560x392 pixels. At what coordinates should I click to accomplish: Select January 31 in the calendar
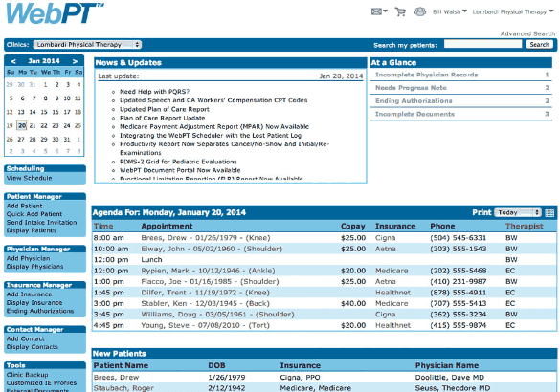(67, 139)
